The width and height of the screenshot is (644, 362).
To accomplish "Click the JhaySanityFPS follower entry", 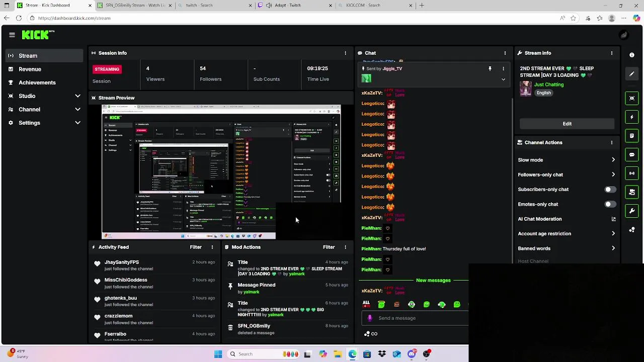I will (x=153, y=265).
